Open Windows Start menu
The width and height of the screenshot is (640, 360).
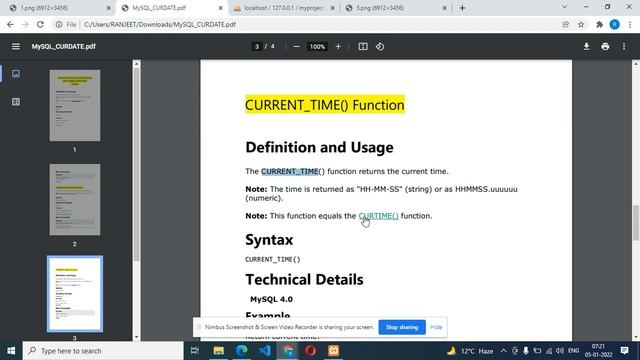[11, 351]
